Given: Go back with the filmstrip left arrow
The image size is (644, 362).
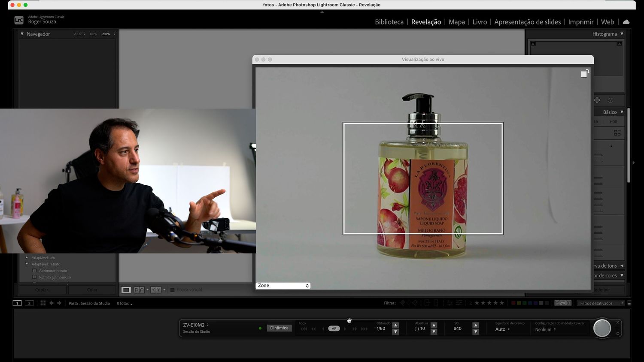Looking at the screenshot, I should (x=52, y=303).
